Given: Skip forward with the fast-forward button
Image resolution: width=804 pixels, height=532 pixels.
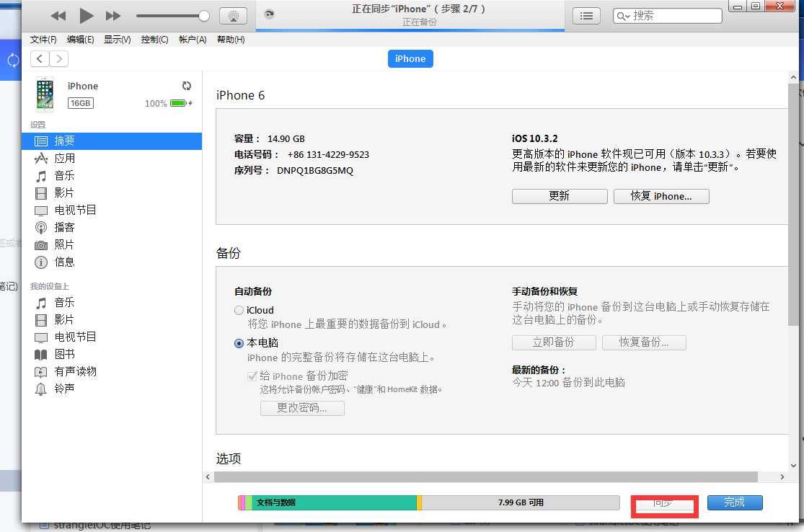Looking at the screenshot, I should tap(112, 16).
